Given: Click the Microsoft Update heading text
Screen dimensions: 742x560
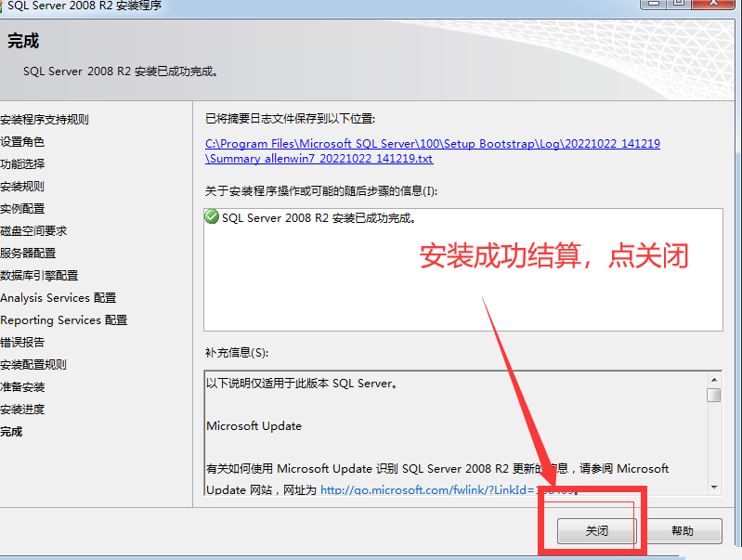Looking at the screenshot, I should pos(254,426).
